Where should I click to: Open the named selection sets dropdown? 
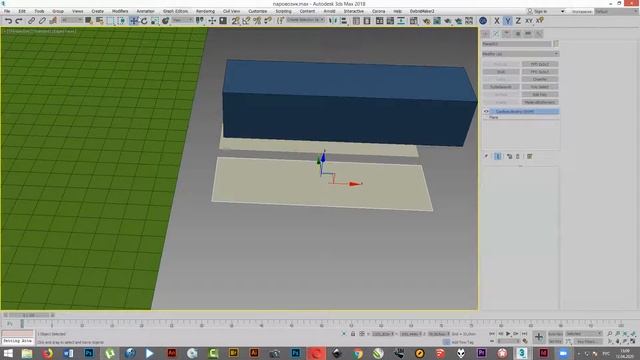pos(305,20)
